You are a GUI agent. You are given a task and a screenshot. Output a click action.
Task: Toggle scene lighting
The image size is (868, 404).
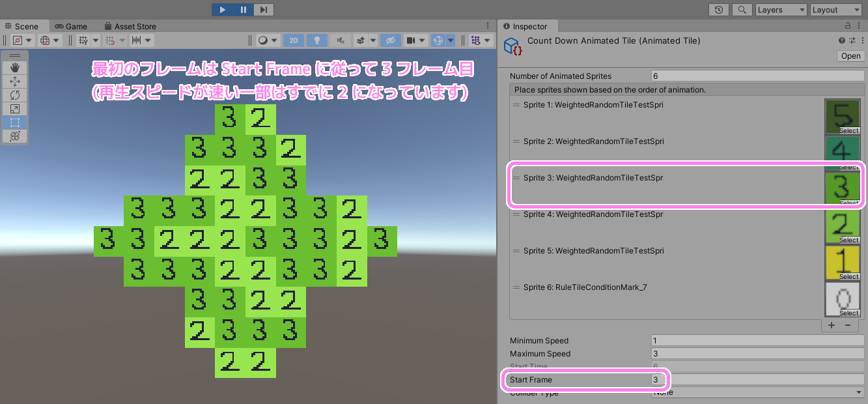(x=317, y=40)
